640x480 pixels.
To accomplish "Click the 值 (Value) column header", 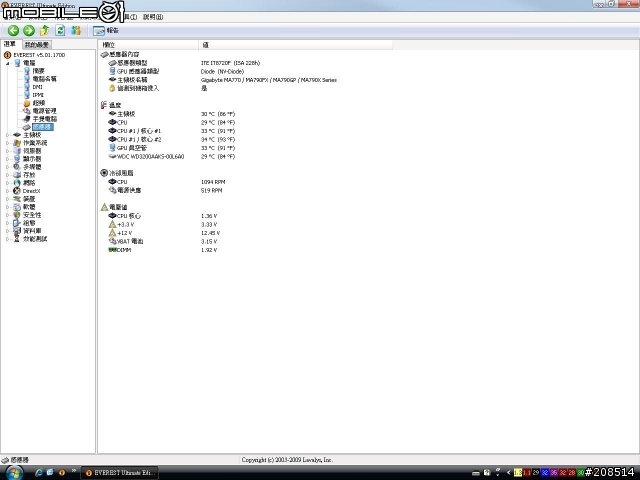I will click(x=296, y=44).
